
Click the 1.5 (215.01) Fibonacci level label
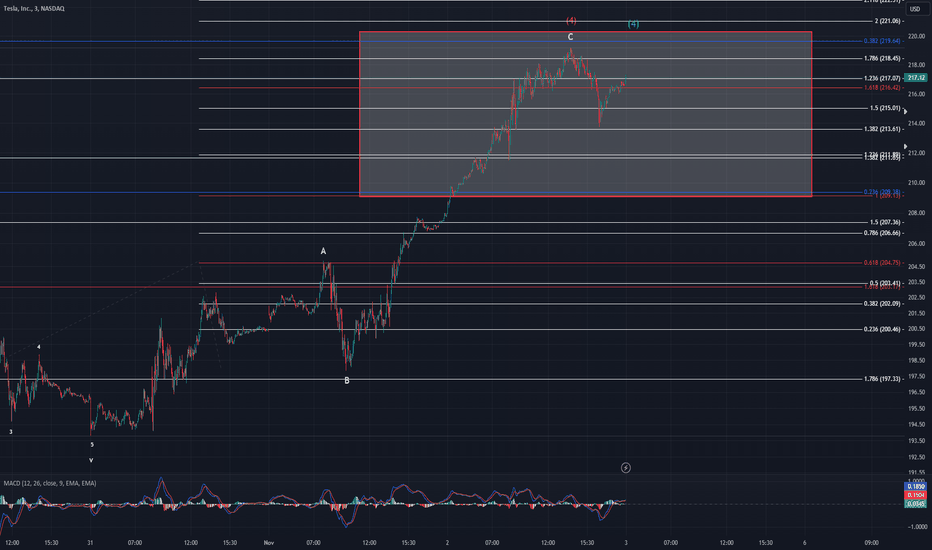[886, 108]
